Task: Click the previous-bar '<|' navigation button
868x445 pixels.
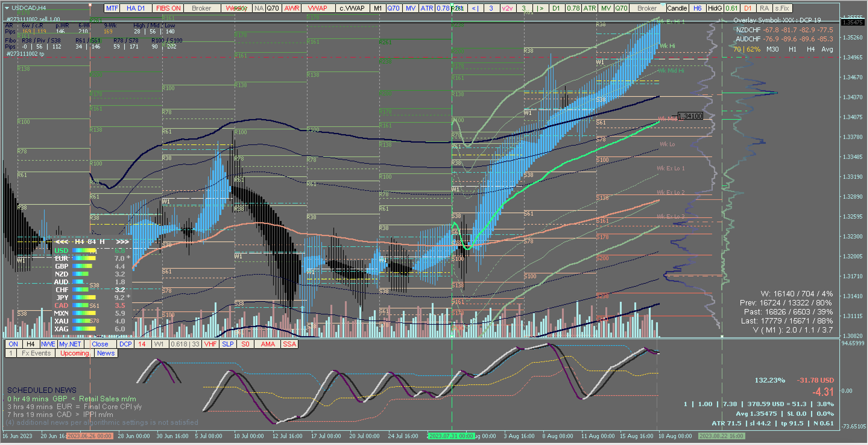Action: point(475,8)
